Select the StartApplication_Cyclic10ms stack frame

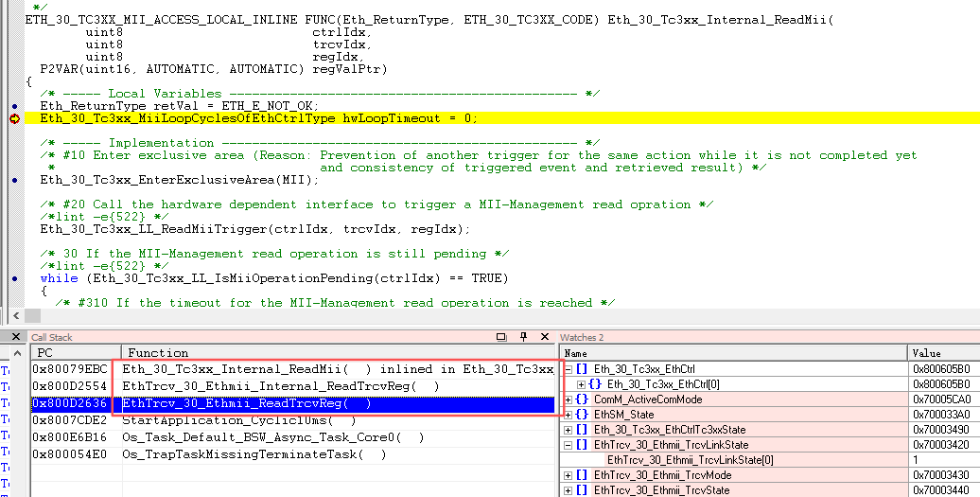click(x=238, y=420)
